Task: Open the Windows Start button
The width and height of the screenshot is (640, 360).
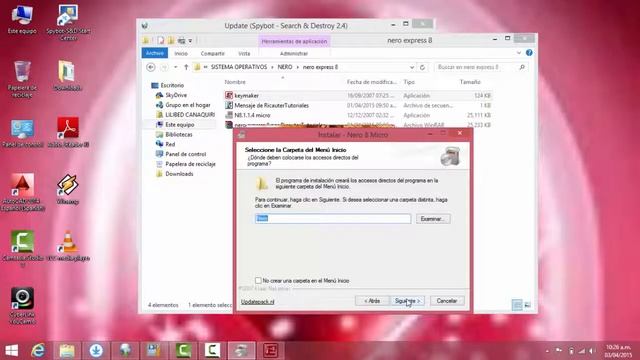Action: [x=11, y=351]
